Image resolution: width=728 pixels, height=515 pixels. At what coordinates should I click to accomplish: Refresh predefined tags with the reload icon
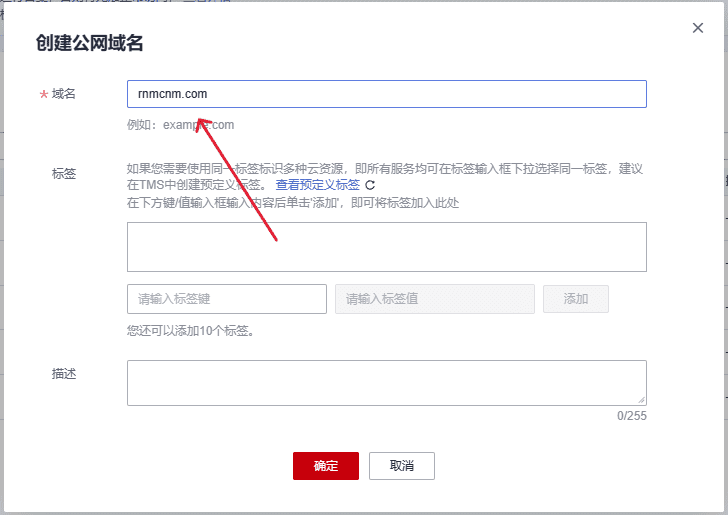pos(370,185)
